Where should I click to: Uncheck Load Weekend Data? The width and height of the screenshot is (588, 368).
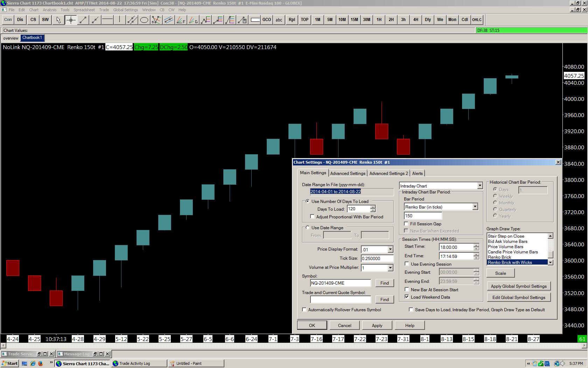407,297
